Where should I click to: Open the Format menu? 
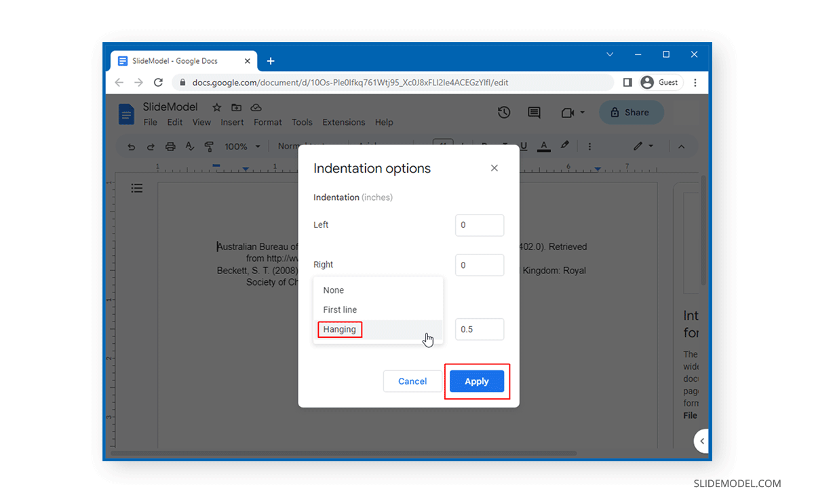[x=267, y=122]
